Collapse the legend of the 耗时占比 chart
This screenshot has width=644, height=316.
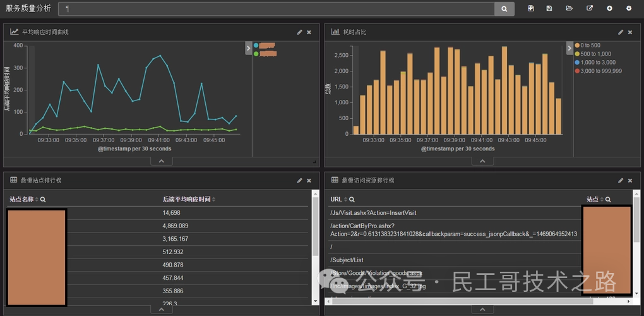click(x=569, y=47)
